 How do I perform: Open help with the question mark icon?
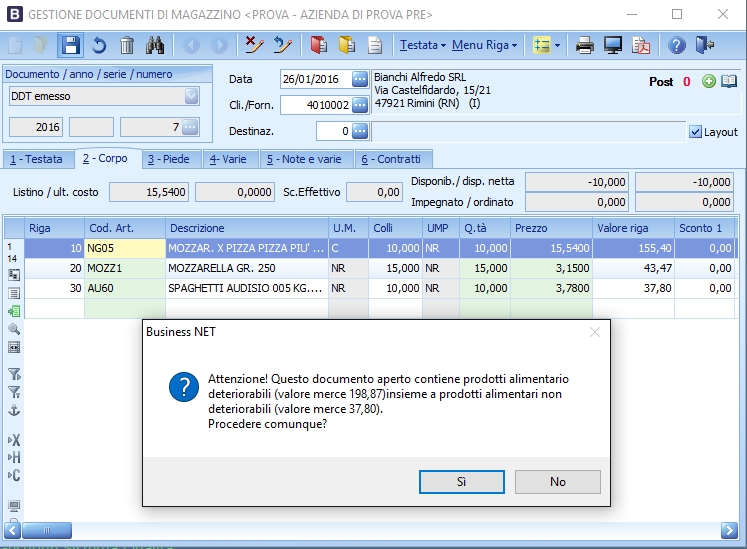coord(676,45)
